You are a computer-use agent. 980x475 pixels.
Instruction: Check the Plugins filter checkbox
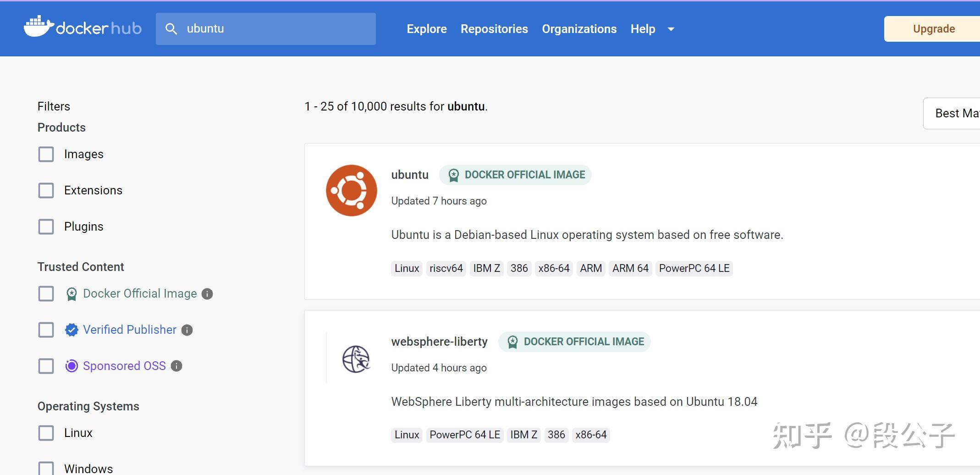[x=46, y=226]
